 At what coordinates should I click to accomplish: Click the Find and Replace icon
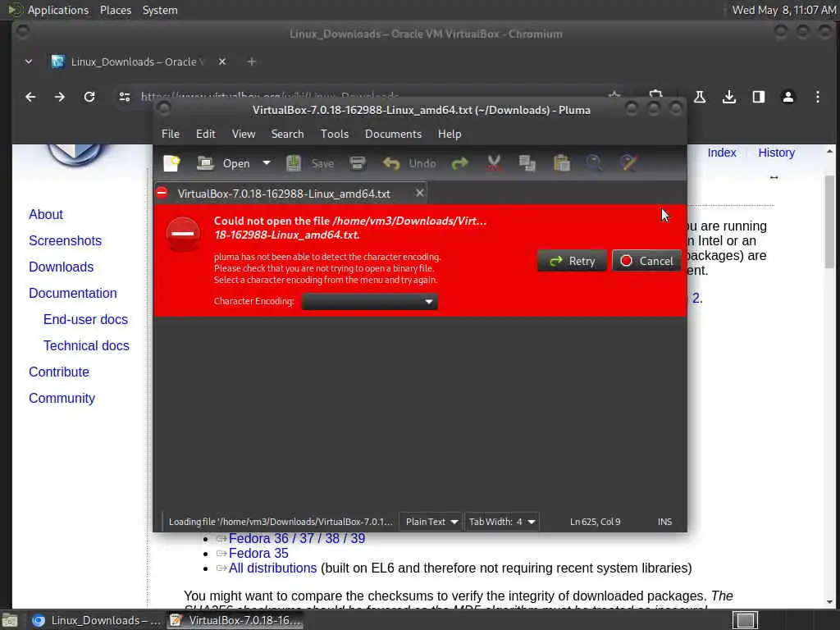tap(628, 163)
